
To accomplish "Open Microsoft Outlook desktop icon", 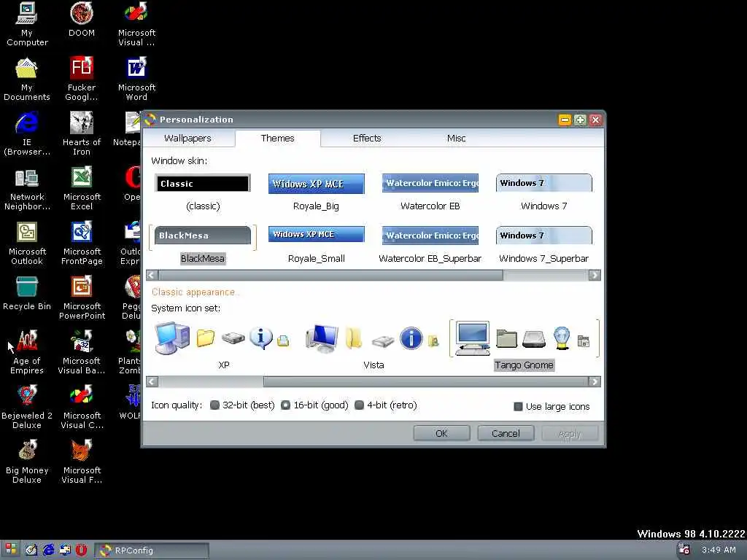I will pyautogui.click(x=27, y=243).
